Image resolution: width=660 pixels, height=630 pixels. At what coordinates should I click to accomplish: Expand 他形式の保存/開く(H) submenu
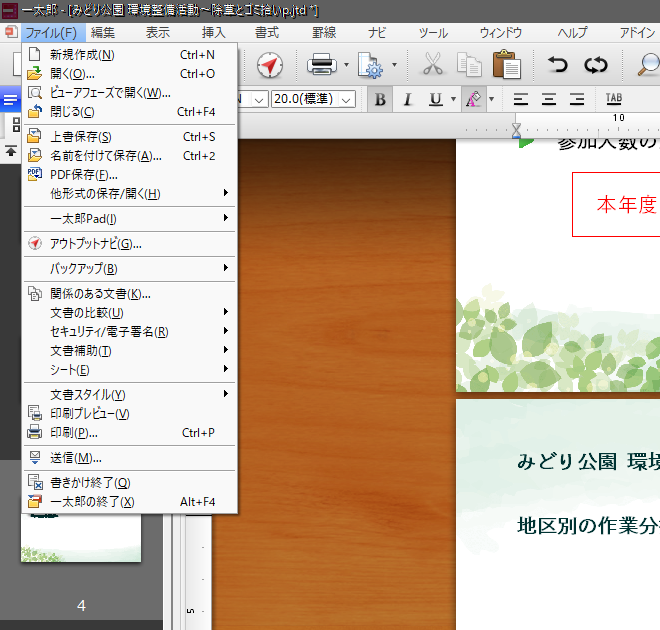[x=130, y=194]
